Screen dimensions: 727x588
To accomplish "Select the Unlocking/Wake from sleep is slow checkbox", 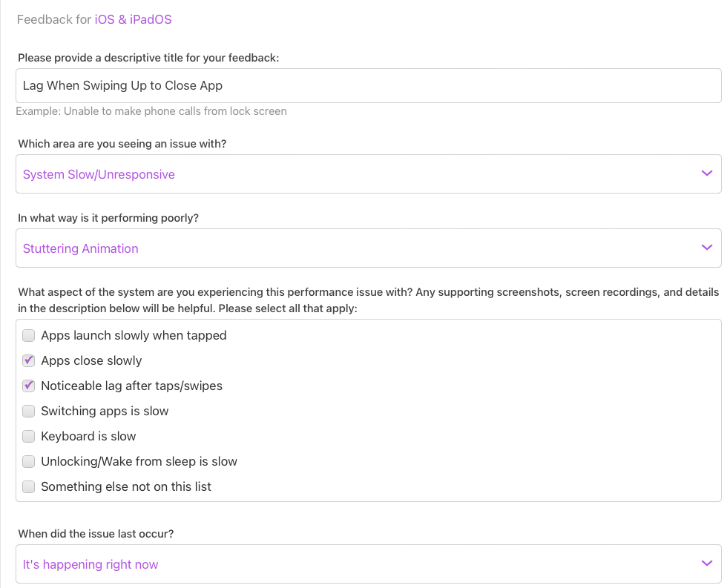I will 29,462.
